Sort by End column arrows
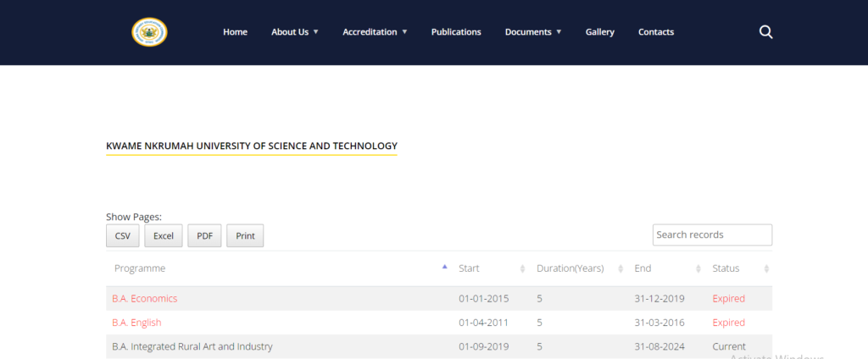This screenshot has height=359, width=868. coord(698,269)
